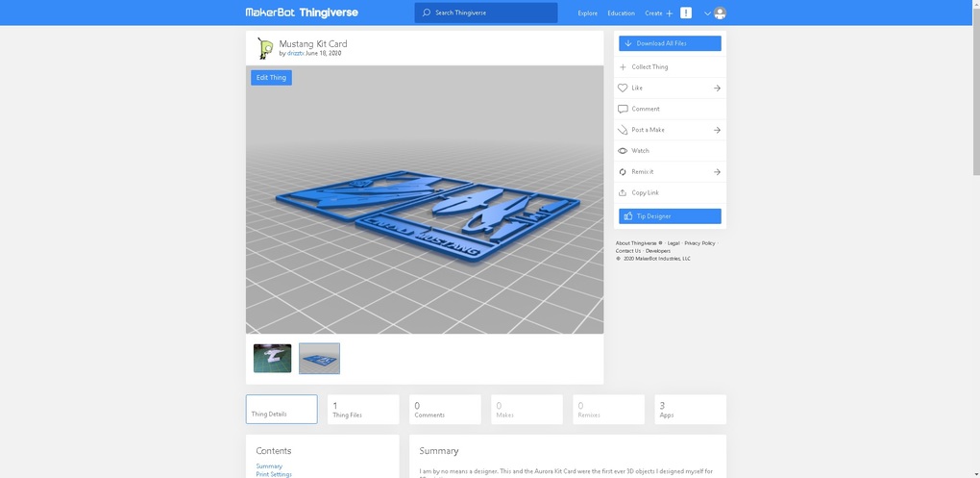Image resolution: width=980 pixels, height=478 pixels.
Task: Expand the Post a Make arrow
Action: (x=717, y=130)
